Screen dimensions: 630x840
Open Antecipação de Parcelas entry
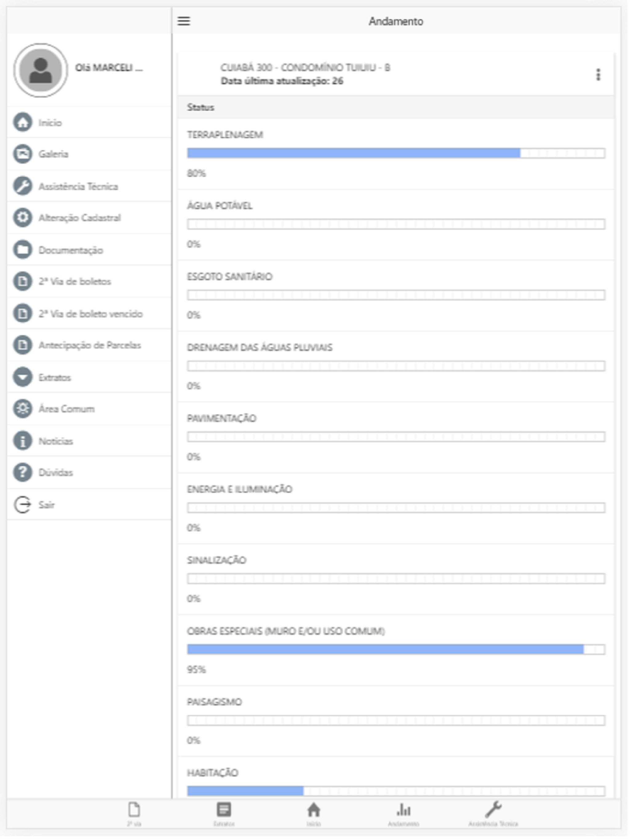click(89, 345)
